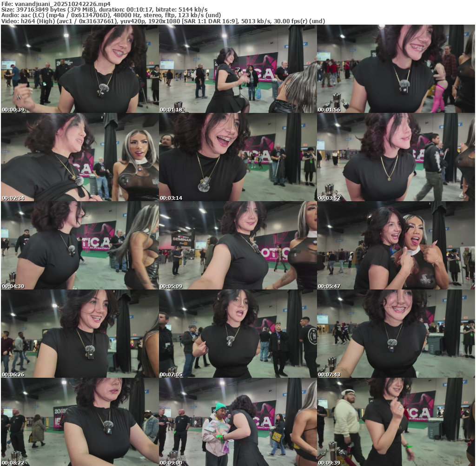The image size is (476, 466).
Task: Select the thumbnail labeled 00:09:00
Action: (x=238, y=422)
